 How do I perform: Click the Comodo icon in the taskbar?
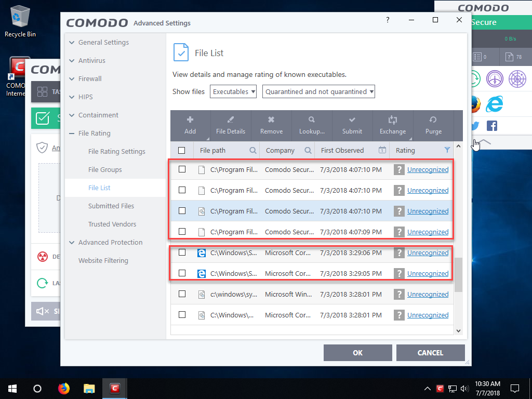[115, 389]
